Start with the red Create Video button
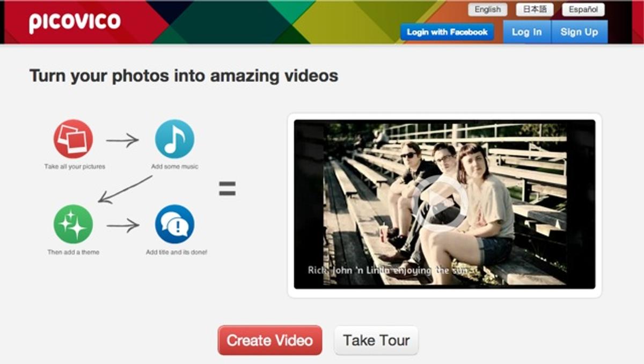Screen dimensions: 644x364 [269, 340]
